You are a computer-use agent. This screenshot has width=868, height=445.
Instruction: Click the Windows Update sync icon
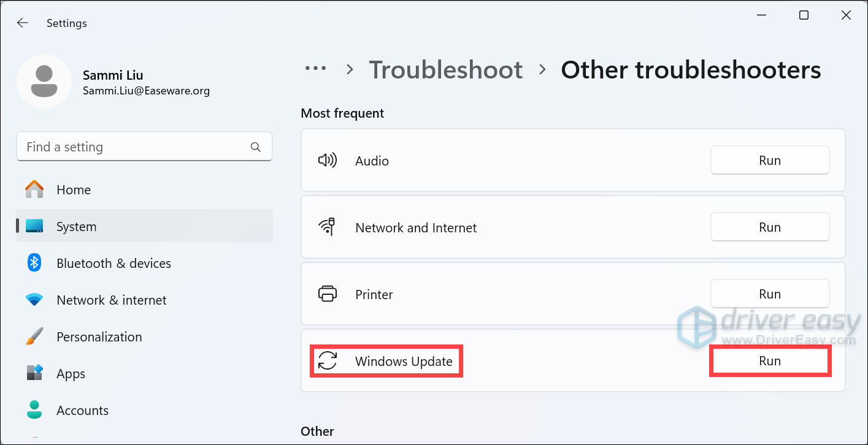(328, 361)
